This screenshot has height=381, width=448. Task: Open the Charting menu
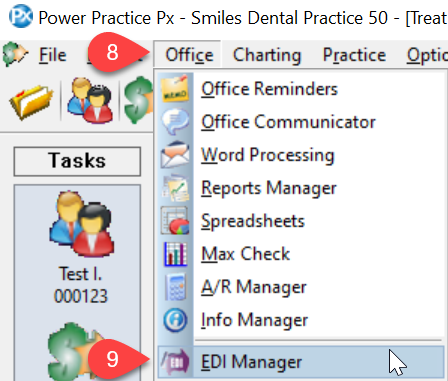(267, 55)
